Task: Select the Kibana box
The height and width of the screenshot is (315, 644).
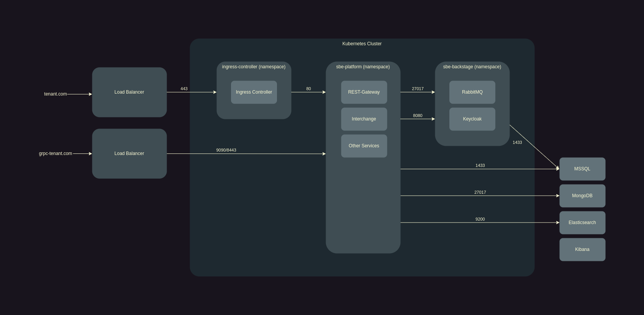Action: (x=582, y=249)
